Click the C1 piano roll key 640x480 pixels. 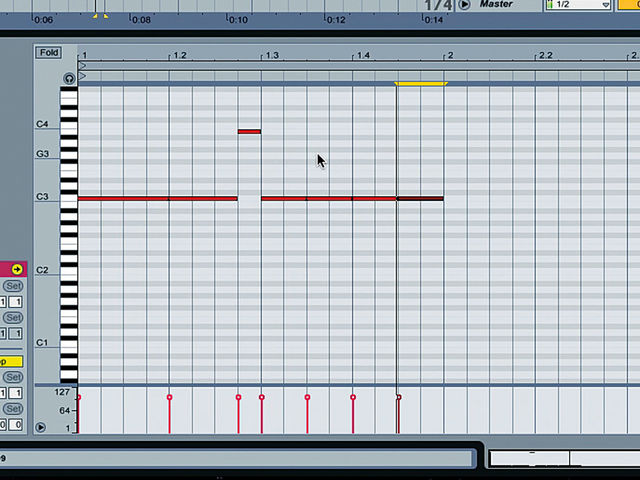[x=69, y=344]
